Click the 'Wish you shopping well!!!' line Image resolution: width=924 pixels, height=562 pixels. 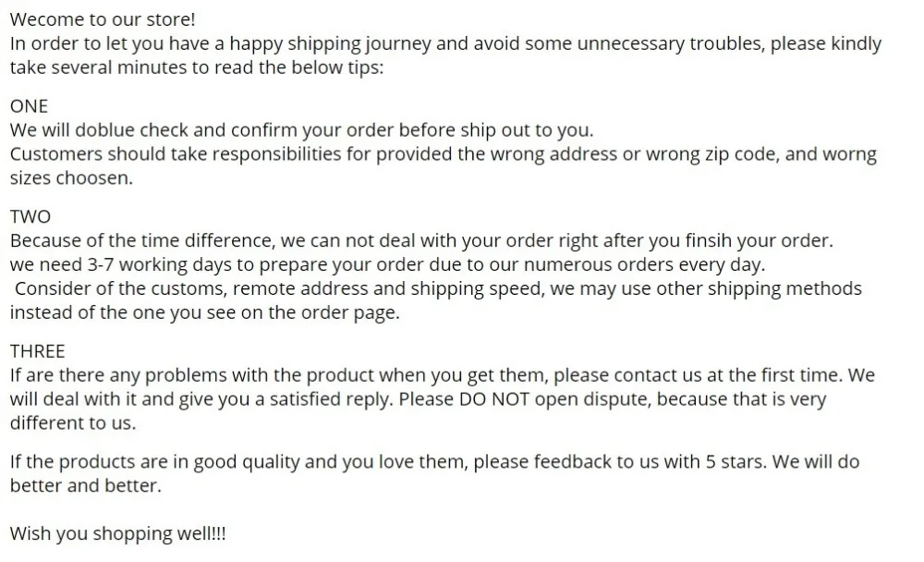pos(118,533)
